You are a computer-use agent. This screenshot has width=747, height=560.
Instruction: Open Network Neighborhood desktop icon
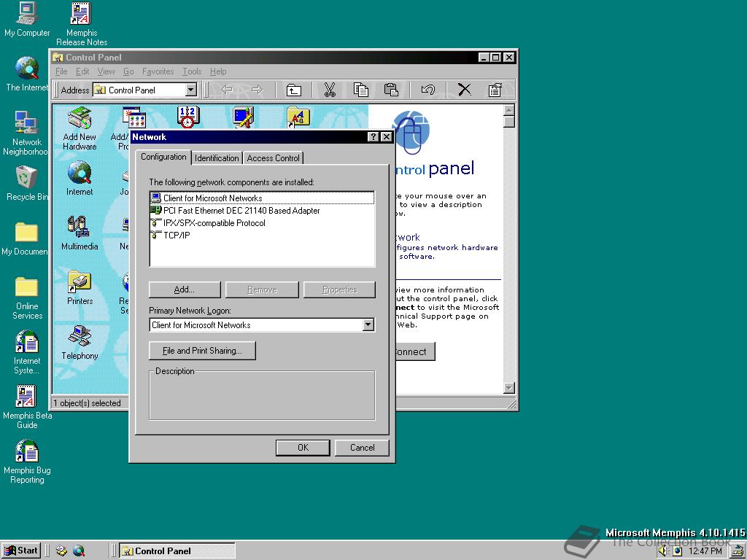[26, 133]
